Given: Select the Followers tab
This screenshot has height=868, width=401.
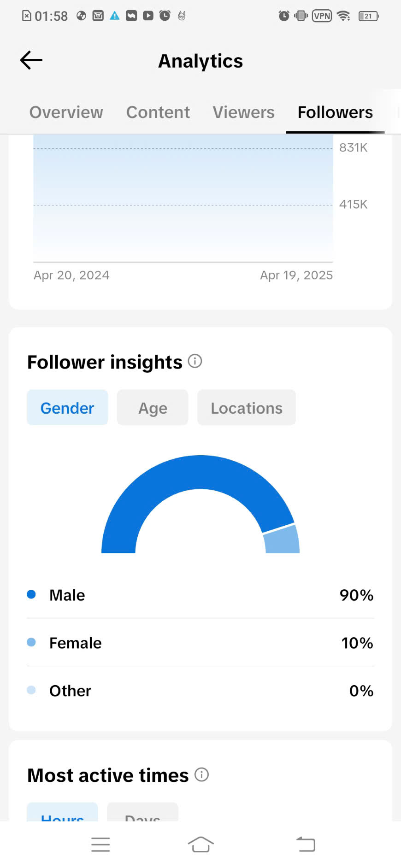Looking at the screenshot, I should click(335, 112).
